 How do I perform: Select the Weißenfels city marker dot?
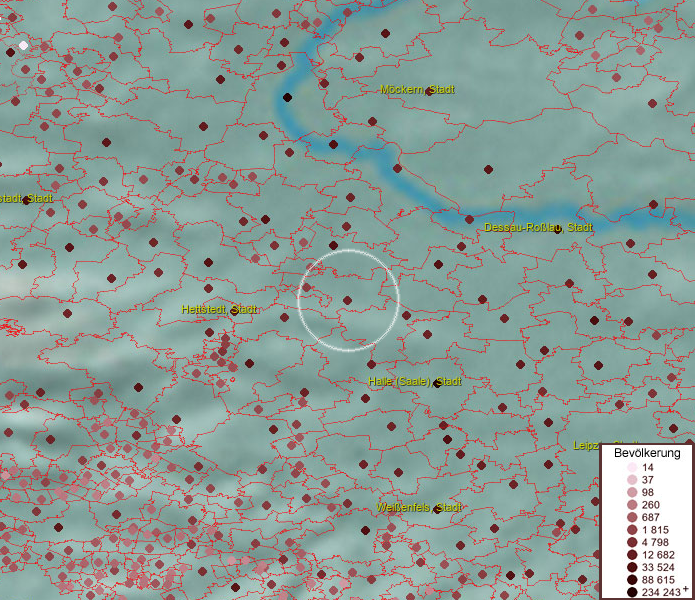tap(436, 508)
